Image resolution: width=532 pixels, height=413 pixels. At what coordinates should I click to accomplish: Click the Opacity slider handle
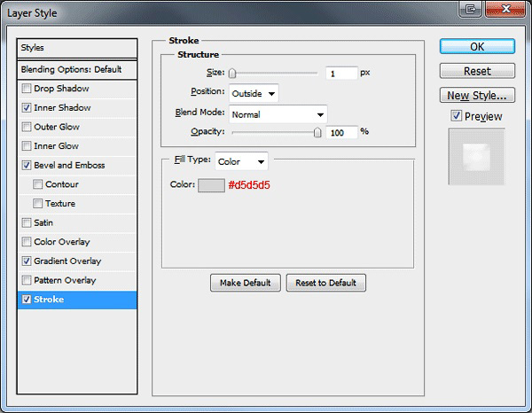[317, 132]
